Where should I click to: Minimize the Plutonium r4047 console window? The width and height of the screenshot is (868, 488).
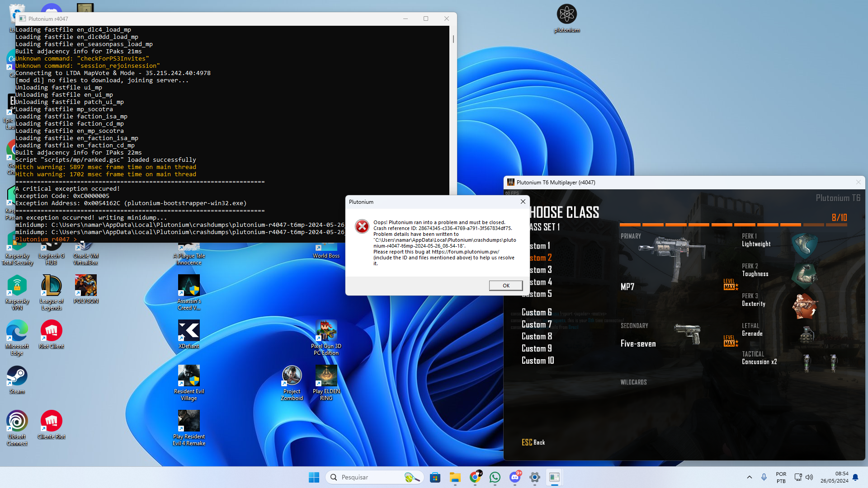405,19
